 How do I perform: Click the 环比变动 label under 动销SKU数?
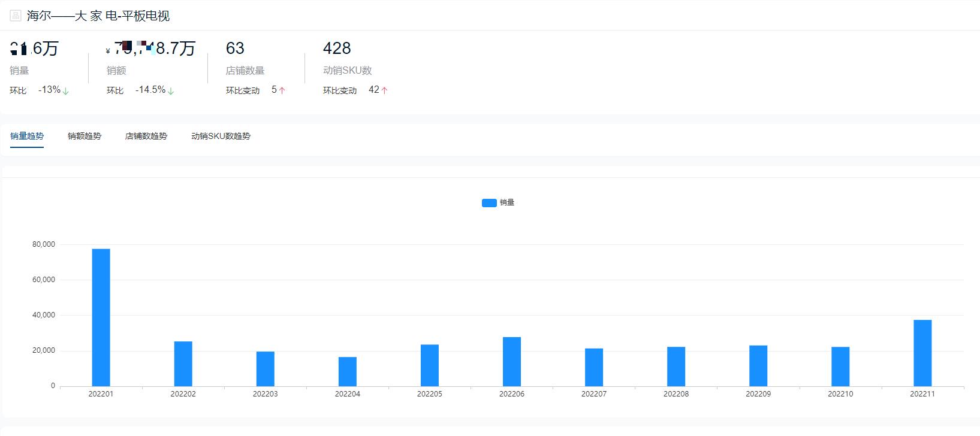340,90
